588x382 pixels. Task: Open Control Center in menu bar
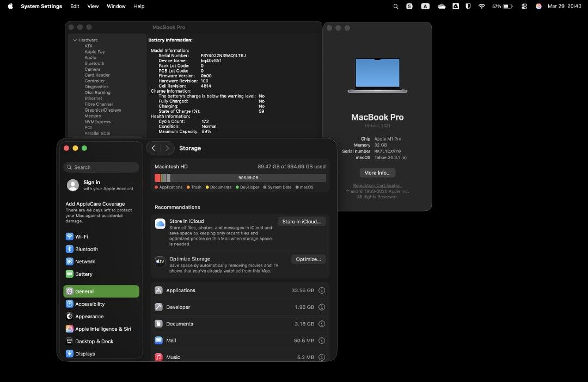pyautogui.click(x=524, y=7)
